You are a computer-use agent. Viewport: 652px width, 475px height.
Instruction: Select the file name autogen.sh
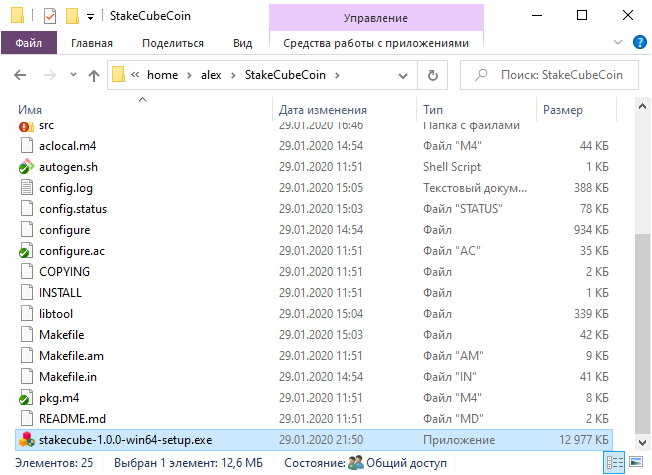pyautogui.click(x=69, y=167)
